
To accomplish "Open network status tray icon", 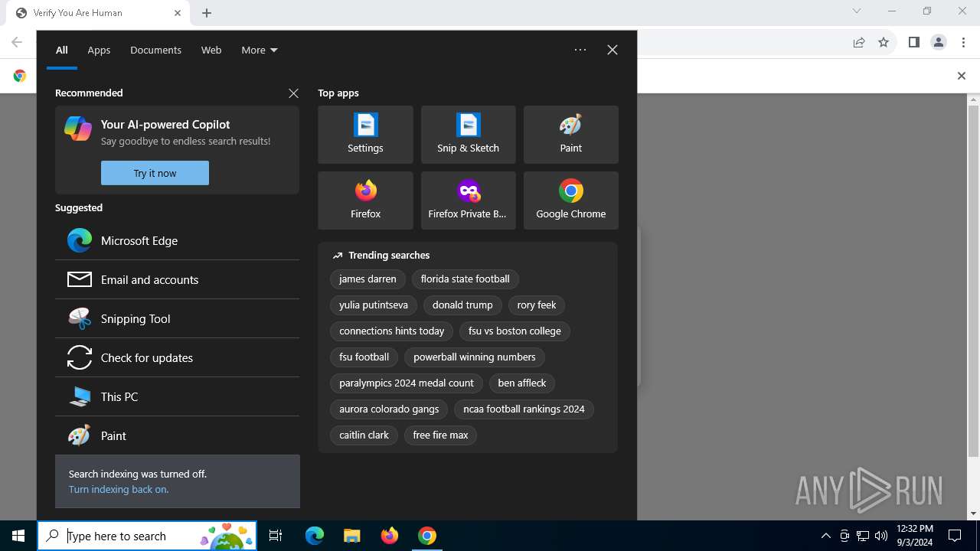I will [863, 536].
